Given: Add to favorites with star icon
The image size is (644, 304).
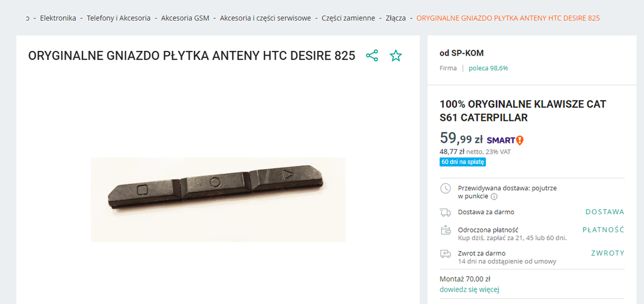Looking at the screenshot, I should (x=396, y=56).
